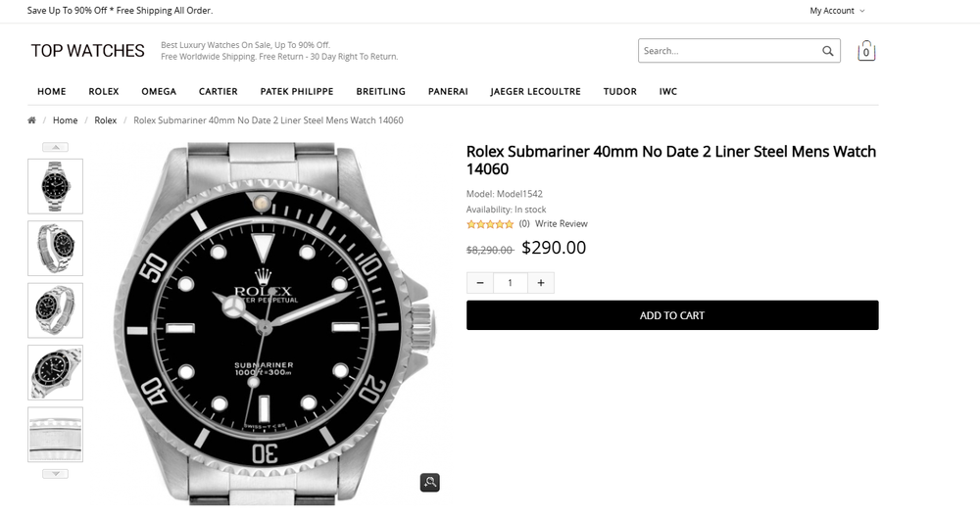Click the five-star rating icons
Image resolution: width=980 pixels, height=517 pixels.
point(490,224)
